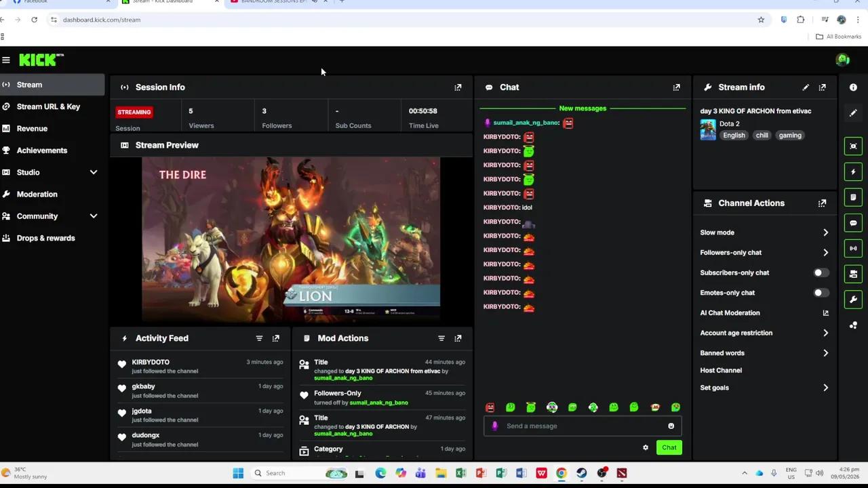The height and width of the screenshot is (488, 868).
Task: Open AI Chat Moderation external link
Action: pyautogui.click(x=825, y=313)
